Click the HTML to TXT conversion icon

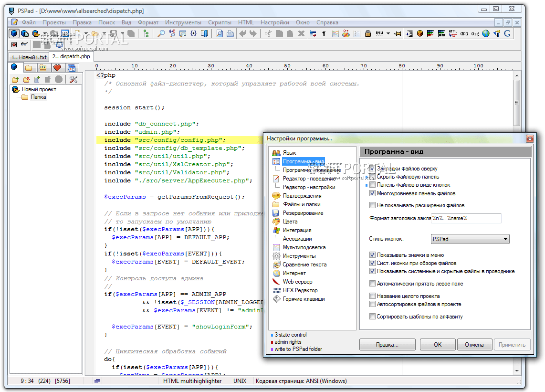[452, 33]
